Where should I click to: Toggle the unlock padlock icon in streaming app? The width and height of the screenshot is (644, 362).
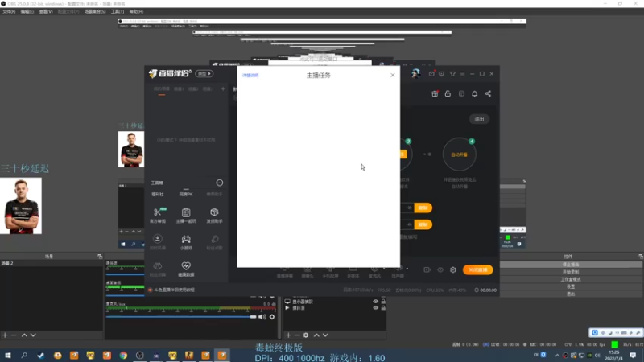[x=448, y=93]
